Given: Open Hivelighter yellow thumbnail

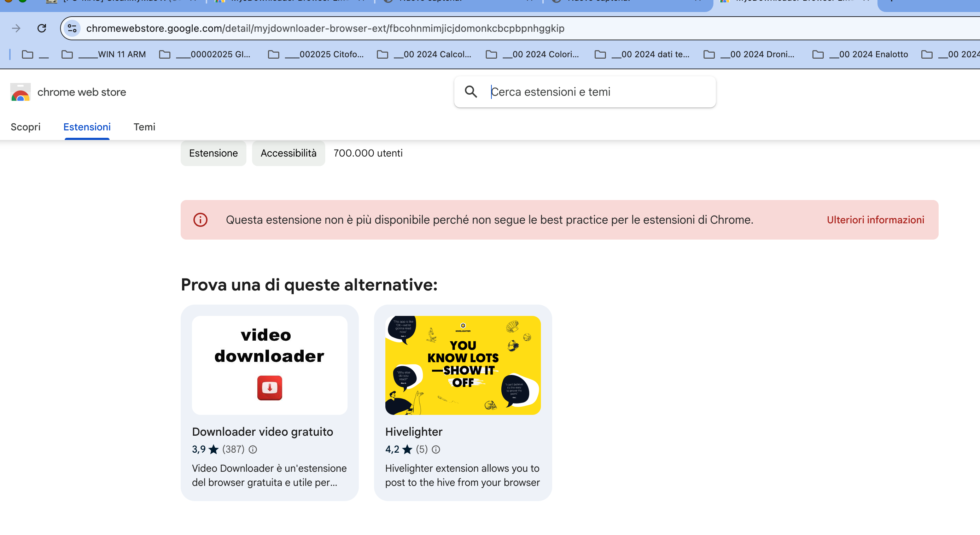Looking at the screenshot, I should pyautogui.click(x=463, y=365).
